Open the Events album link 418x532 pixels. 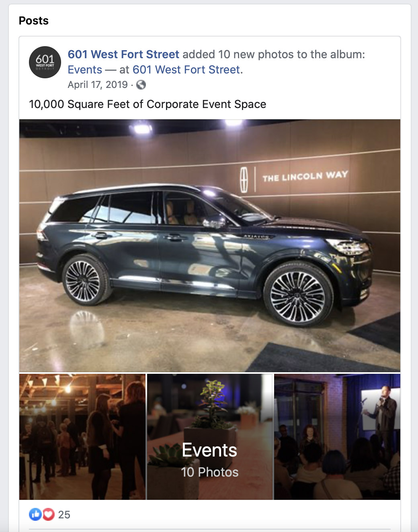click(x=85, y=69)
